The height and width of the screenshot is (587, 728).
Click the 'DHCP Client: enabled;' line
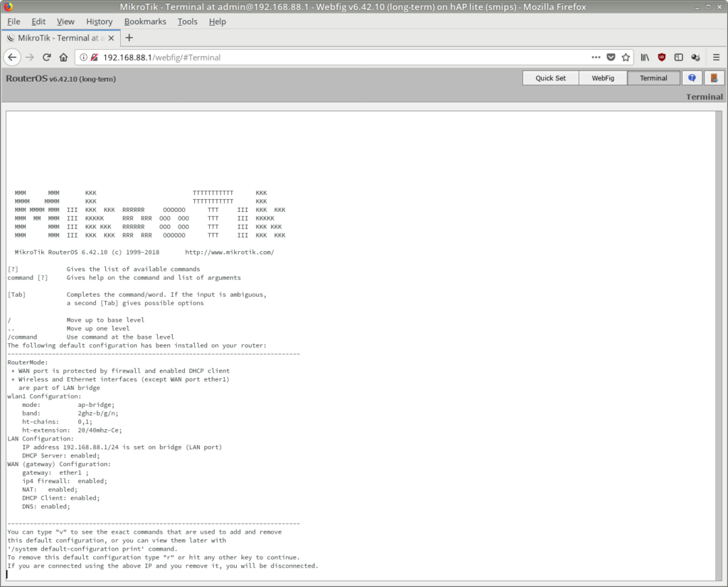click(x=61, y=498)
